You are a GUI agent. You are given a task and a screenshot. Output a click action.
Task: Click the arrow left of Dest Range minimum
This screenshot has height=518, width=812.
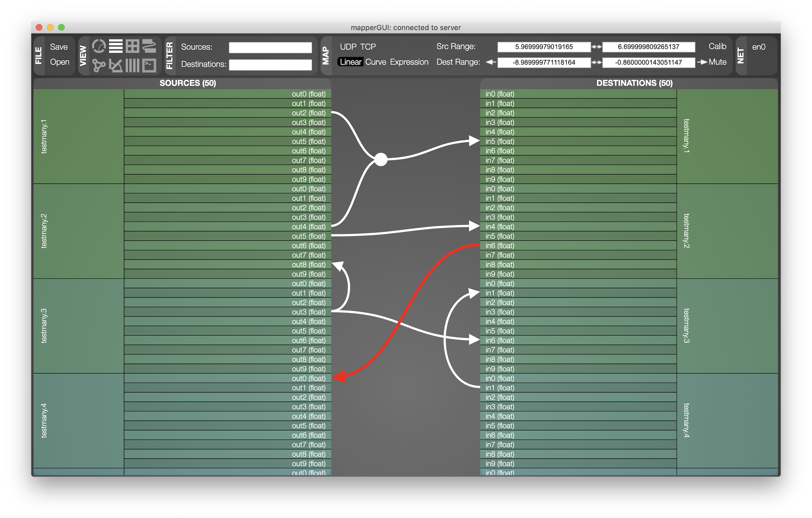click(x=491, y=62)
